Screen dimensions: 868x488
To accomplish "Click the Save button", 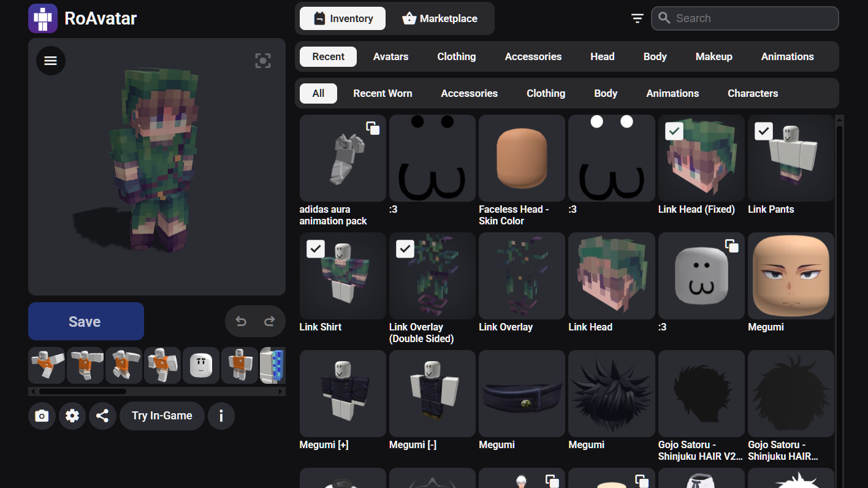I will [x=86, y=321].
